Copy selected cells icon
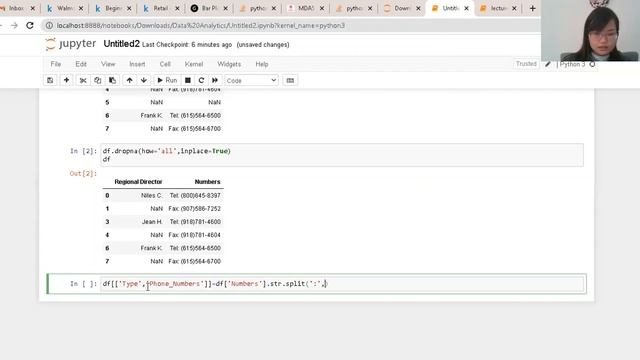Screen dimensions: 640x360 click(x=98, y=80)
